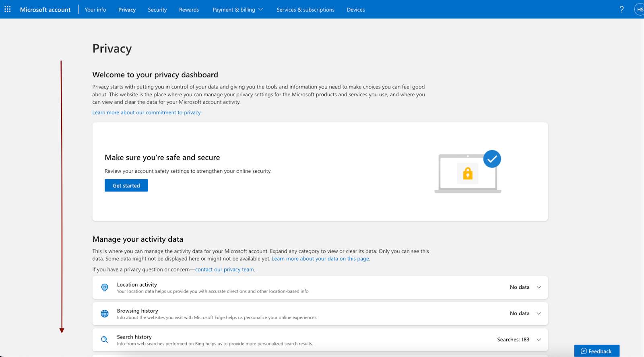Click the Get started button

coord(126,185)
